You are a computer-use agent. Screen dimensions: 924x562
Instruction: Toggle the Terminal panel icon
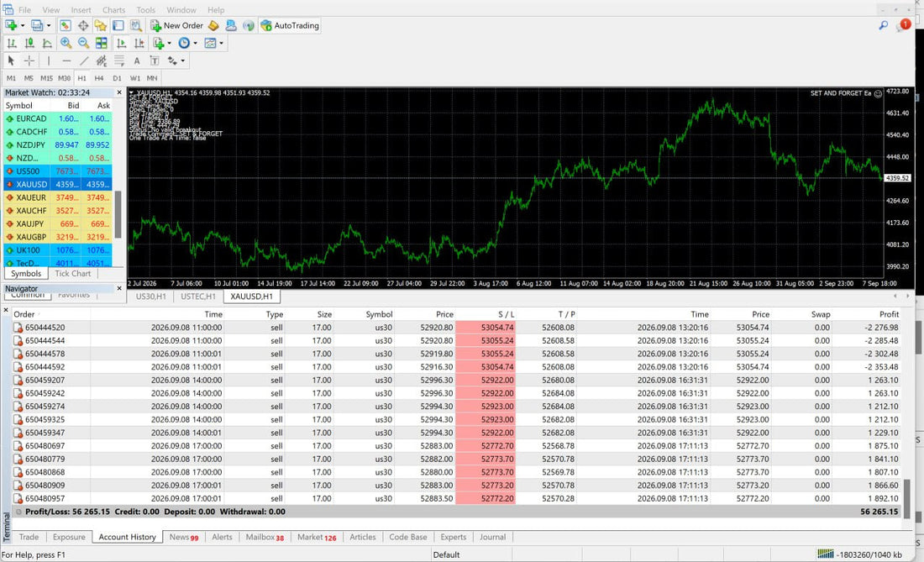[118, 25]
